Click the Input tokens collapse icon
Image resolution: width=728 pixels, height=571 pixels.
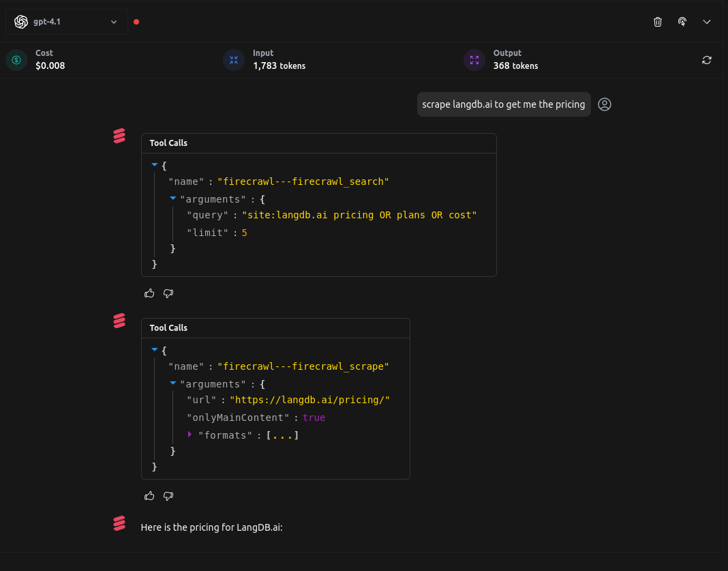pos(234,60)
